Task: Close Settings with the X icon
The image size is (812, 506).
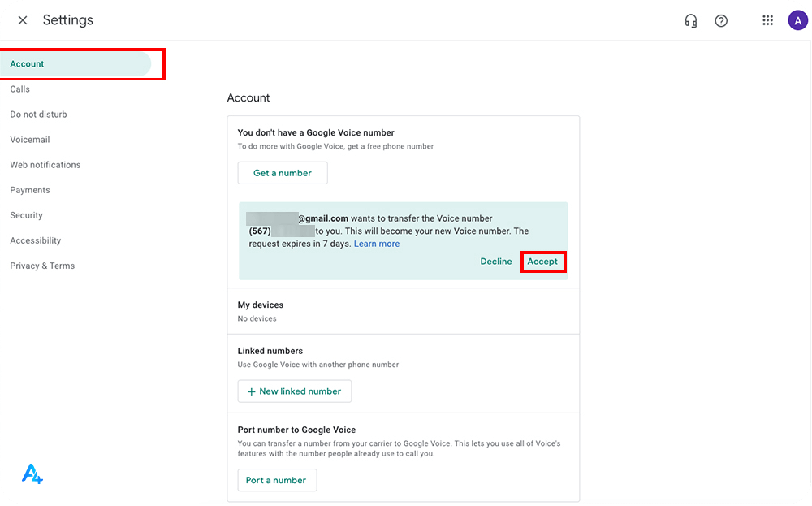Action: point(22,20)
